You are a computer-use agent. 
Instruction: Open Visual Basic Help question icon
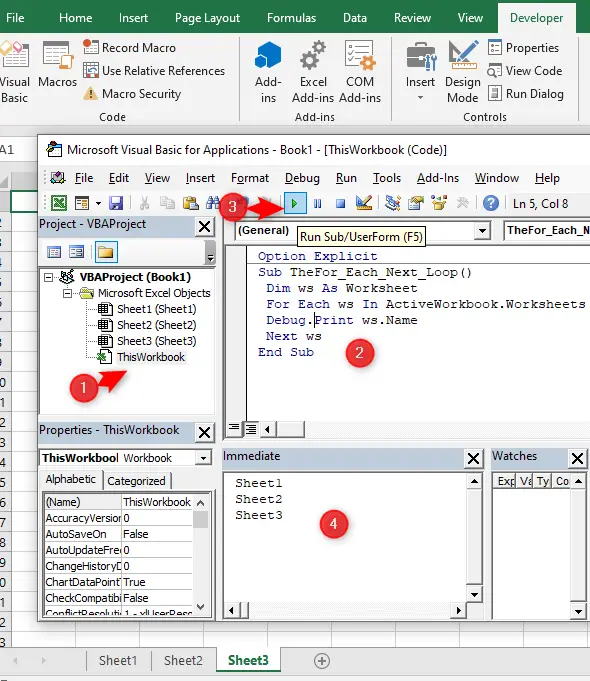tap(491, 203)
